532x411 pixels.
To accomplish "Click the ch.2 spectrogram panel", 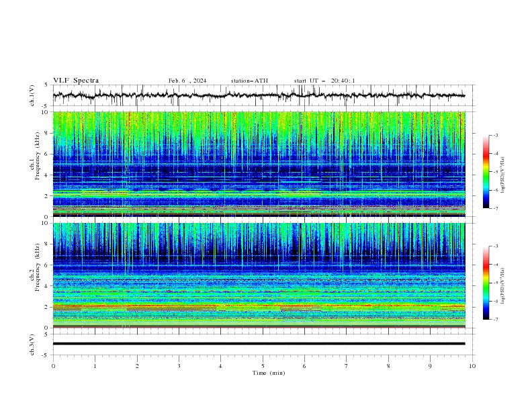I will [x=259, y=275].
